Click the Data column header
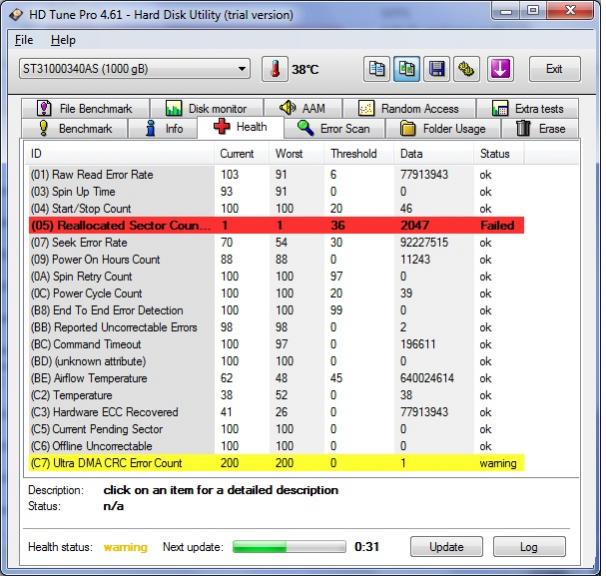The image size is (606, 576). pos(434,153)
